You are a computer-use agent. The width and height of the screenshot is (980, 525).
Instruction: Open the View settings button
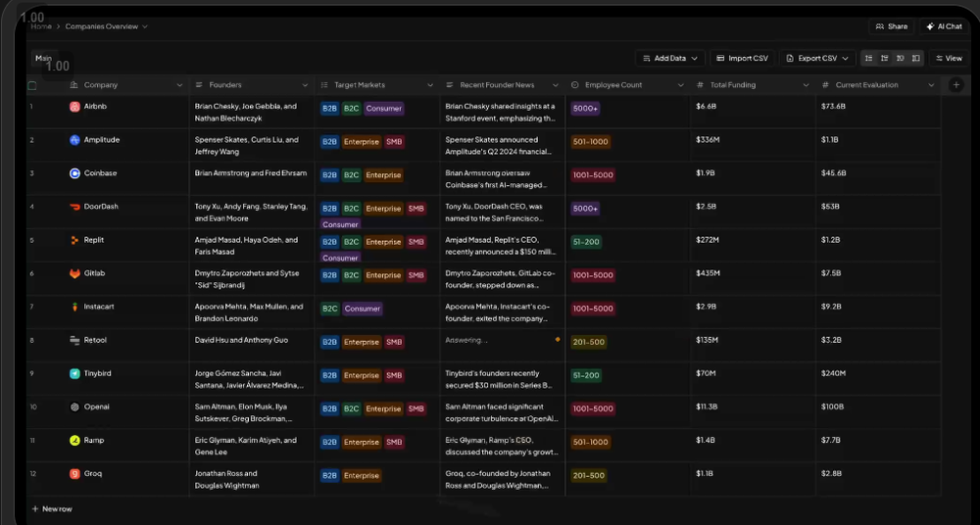[x=948, y=58]
